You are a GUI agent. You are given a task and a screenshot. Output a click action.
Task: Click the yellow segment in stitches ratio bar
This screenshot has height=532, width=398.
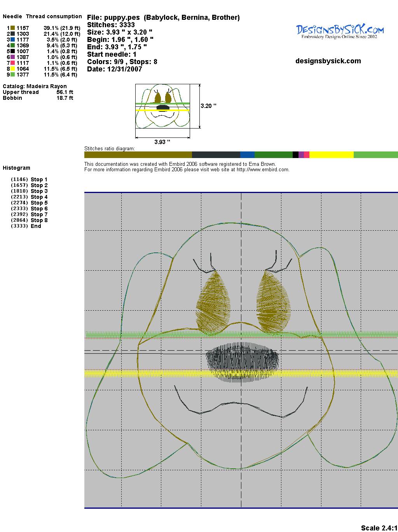pos(331,155)
